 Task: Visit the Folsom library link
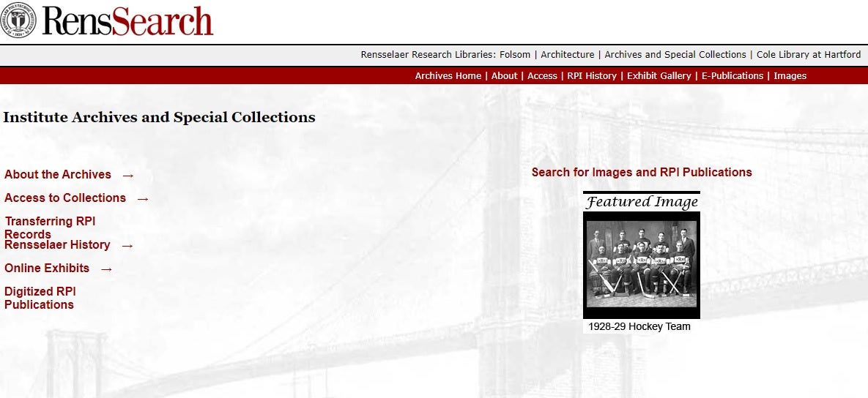coord(515,55)
